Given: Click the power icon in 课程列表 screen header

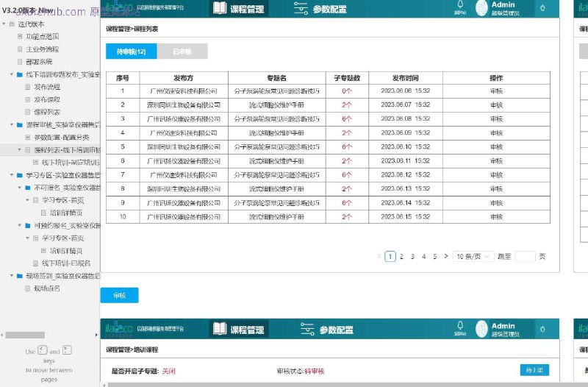Looking at the screenshot, I should click(x=542, y=8).
